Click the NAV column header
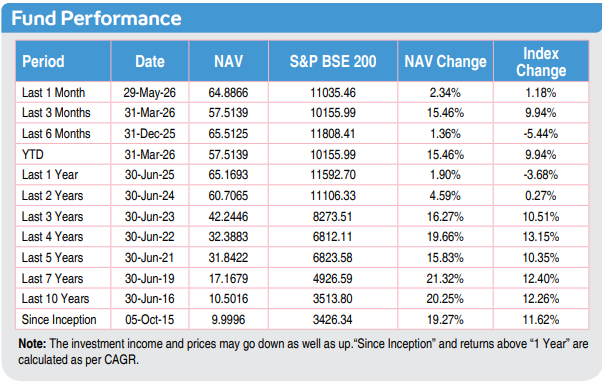Viewport: 602px width, 384px height. [228, 61]
